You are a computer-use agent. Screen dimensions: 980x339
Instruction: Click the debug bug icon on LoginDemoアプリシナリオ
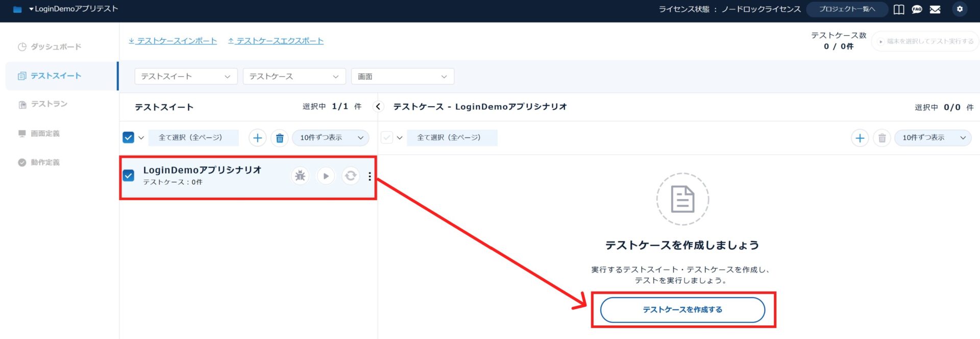tap(300, 176)
